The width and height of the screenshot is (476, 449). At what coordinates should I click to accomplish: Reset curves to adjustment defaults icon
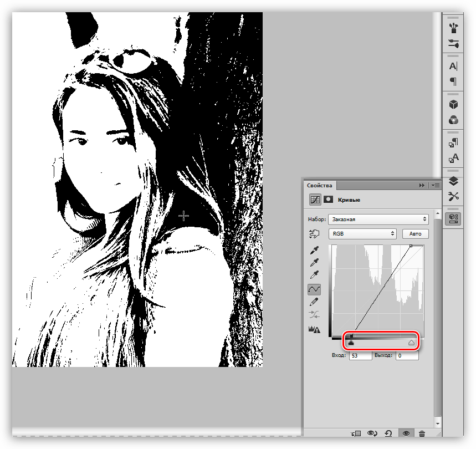click(x=388, y=433)
